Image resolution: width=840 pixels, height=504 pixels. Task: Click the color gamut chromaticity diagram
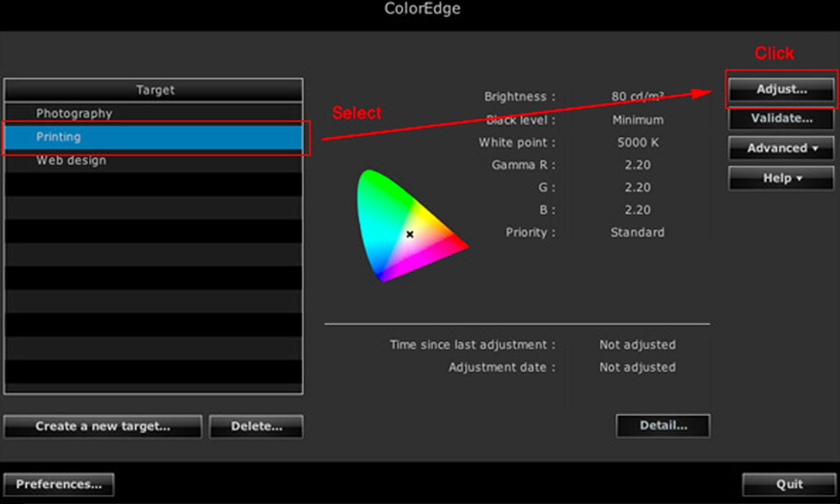pyautogui.click(x=412, y=226)
